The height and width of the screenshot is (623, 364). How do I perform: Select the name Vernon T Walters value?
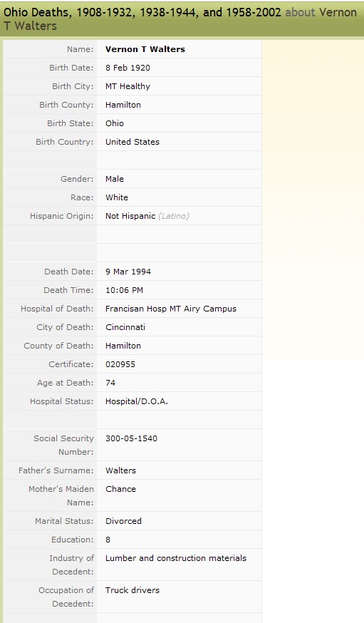click(145, 49)
